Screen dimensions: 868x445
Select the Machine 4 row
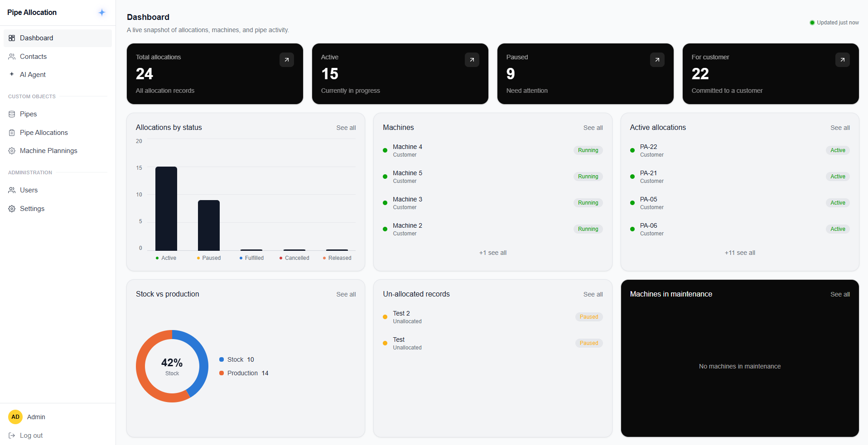(x=493, y=150)
